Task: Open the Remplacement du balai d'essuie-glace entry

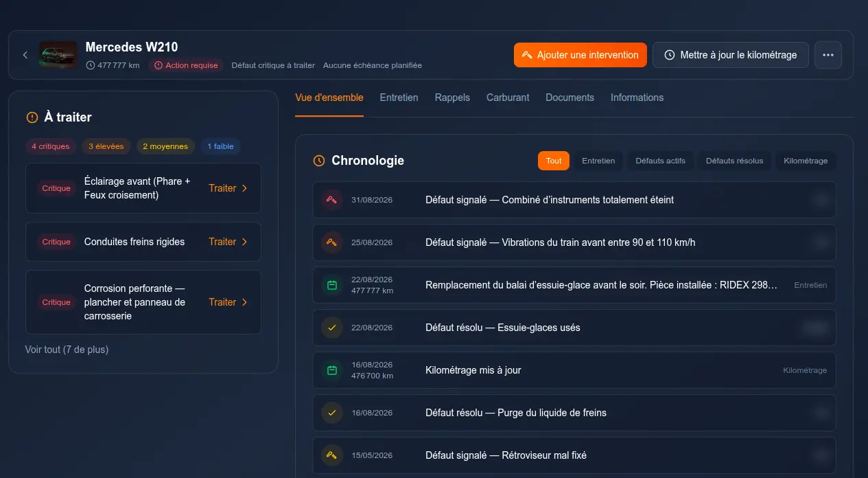Action: pyautogui.click(x=574, y=285)
